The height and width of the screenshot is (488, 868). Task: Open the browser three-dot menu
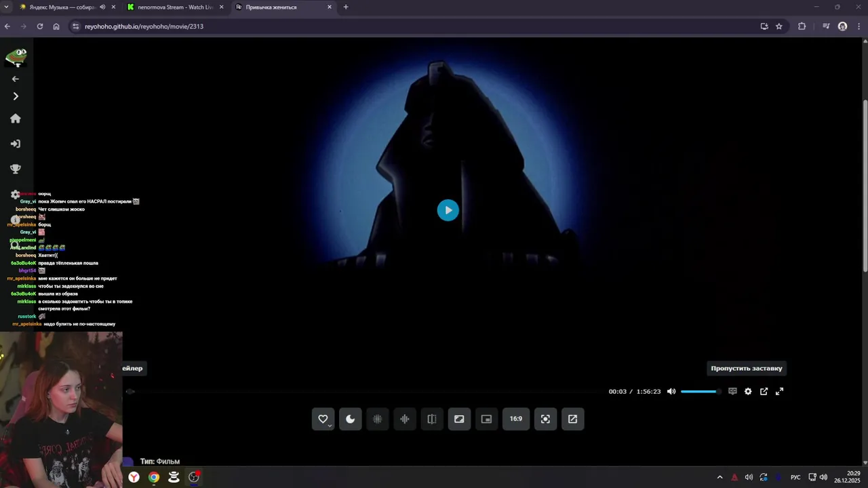859,26
